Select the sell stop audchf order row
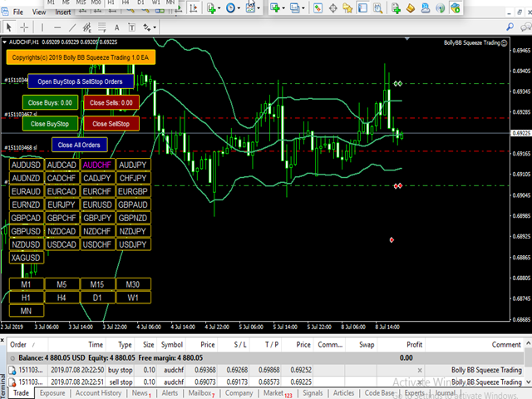The width and height of the screenshot is (532, 399). coord(266,382)
